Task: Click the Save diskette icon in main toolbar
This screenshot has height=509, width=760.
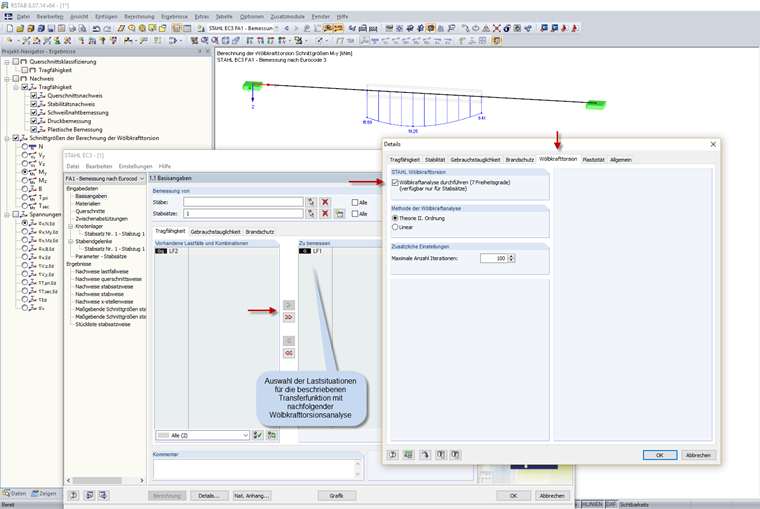Action: click(51, 29)
